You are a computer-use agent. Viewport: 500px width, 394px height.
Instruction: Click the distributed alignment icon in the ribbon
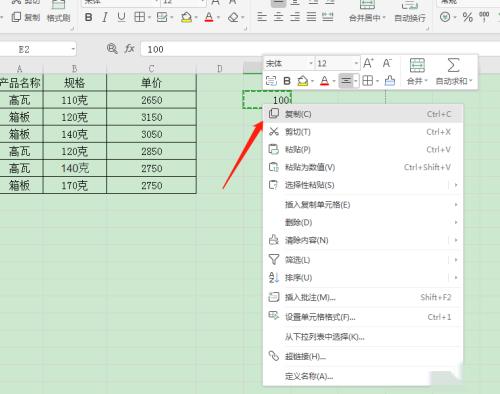pyautogui.click(x=328, y=17)
